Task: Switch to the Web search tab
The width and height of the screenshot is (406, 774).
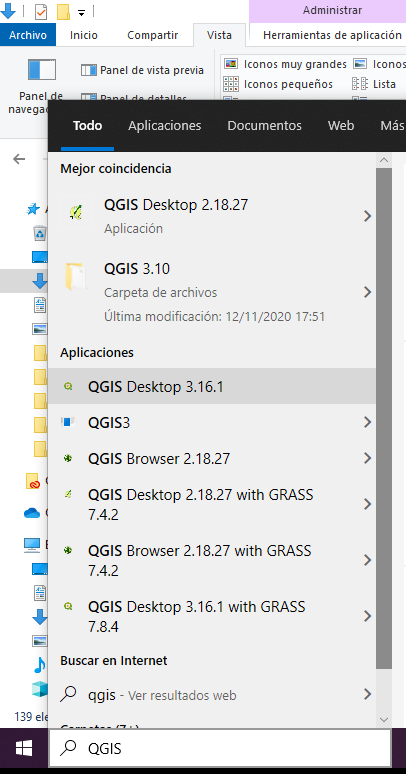Action: point(341,126)
